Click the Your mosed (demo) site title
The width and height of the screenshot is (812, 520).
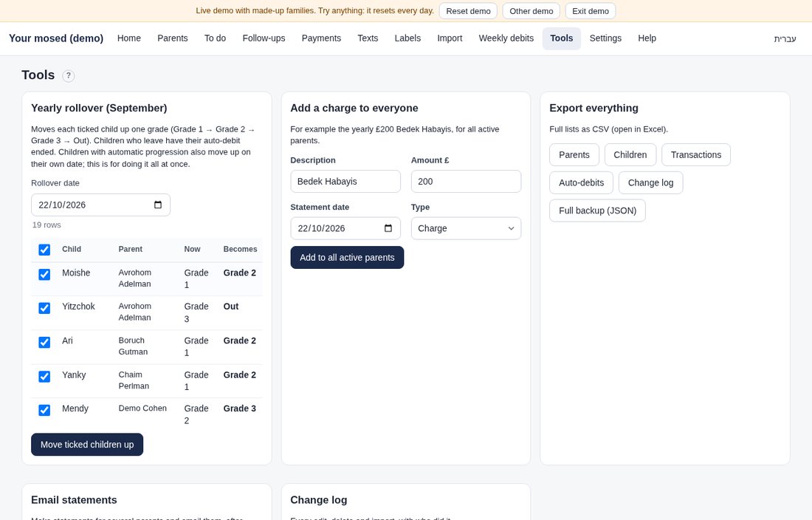56,38
